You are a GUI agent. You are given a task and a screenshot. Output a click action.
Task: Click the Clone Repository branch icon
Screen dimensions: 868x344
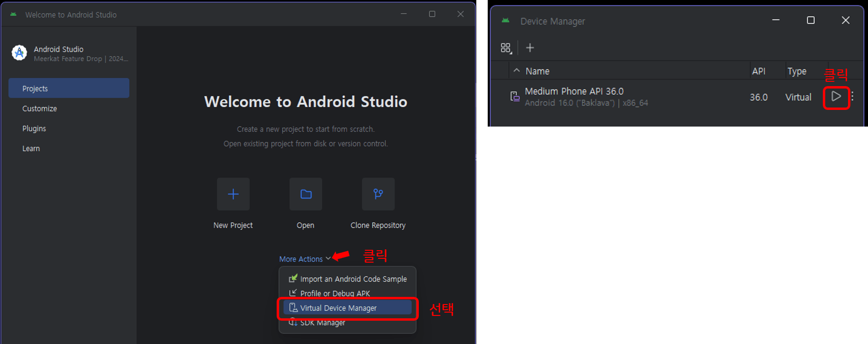pyautogui.click(x=378, y=194)
